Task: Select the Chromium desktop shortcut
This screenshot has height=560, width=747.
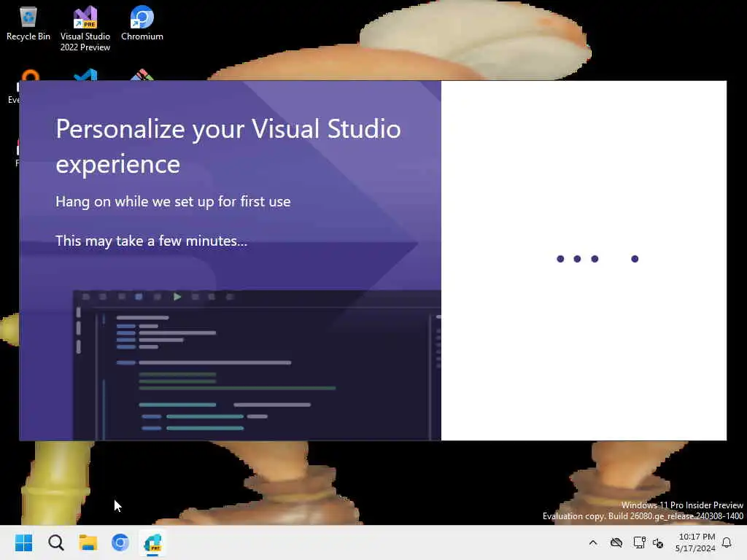Action: (142, 23)
